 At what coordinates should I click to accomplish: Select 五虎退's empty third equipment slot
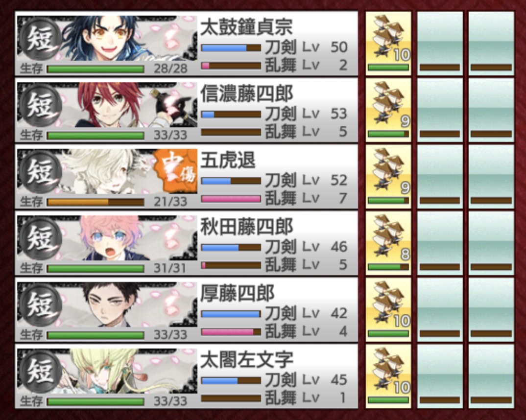click(x=491, y=176)
